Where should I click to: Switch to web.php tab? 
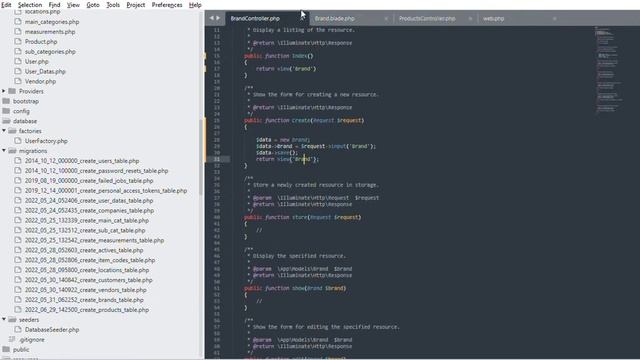pos(493,18)
